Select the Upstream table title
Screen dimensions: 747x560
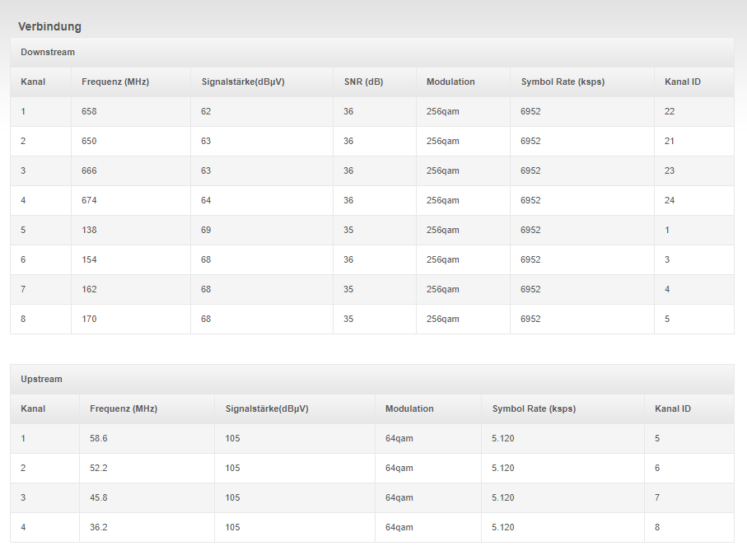(41, 379)
